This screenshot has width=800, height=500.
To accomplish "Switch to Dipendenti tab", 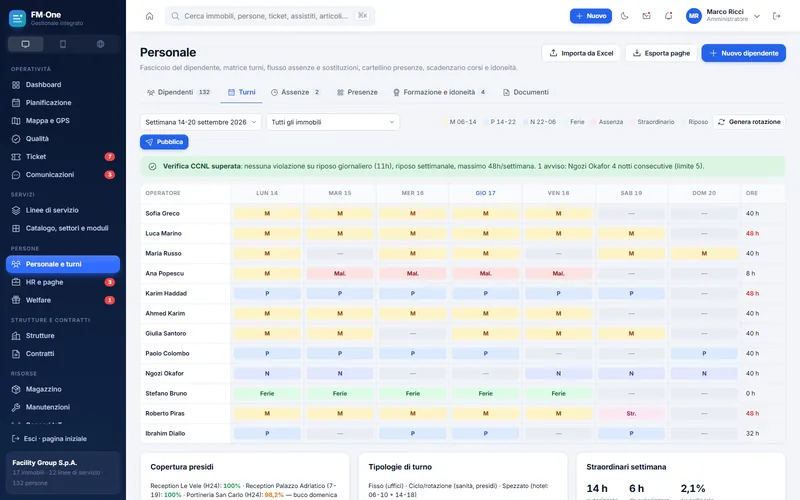I will pyautogui.click(x=179, y=92).
